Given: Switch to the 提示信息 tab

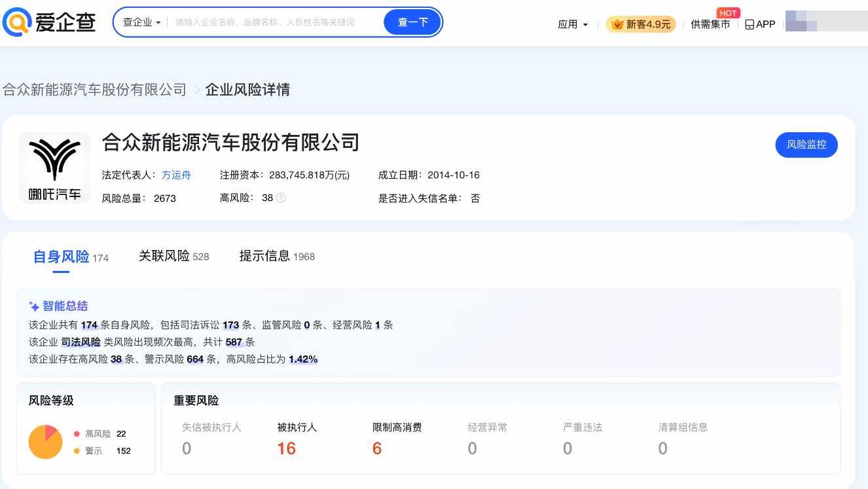Looking at the screenshot, I should [x=265, y=256].
